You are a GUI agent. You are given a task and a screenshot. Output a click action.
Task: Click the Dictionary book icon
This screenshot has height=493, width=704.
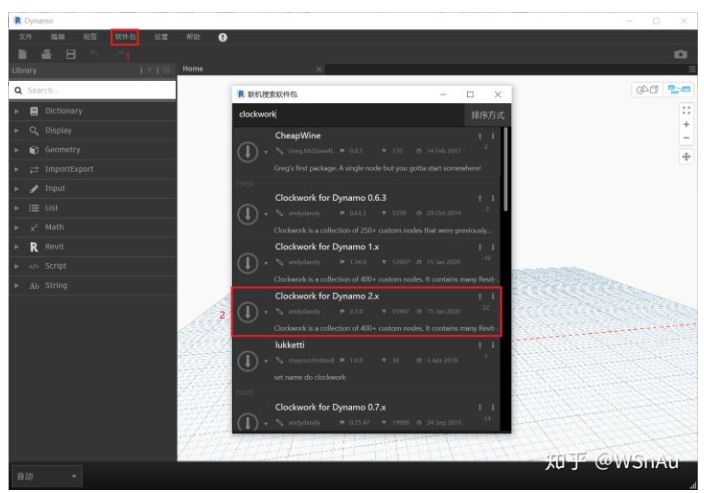(34, 111)
